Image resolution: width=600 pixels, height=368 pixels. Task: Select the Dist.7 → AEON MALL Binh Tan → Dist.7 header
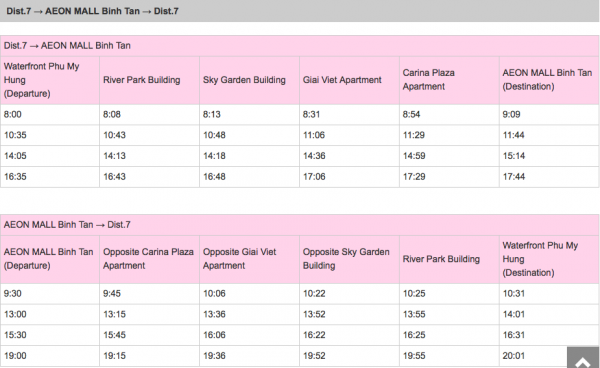pyautogui.click(x=300, y=11)
